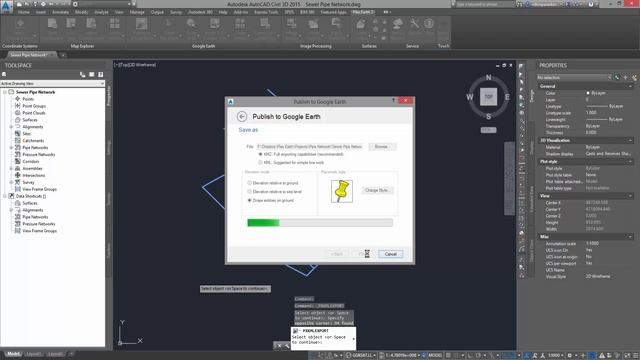Click the View Frame Groups icon under Survey
Screen dimensions: 640x360
18,189
